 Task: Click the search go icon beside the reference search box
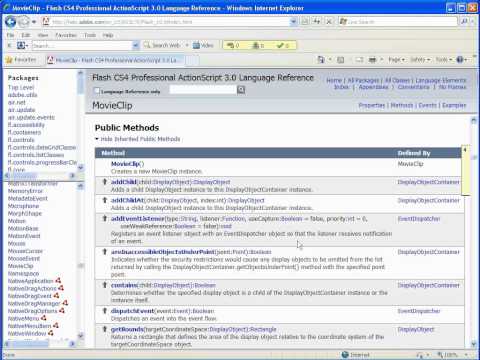[241, 90]
